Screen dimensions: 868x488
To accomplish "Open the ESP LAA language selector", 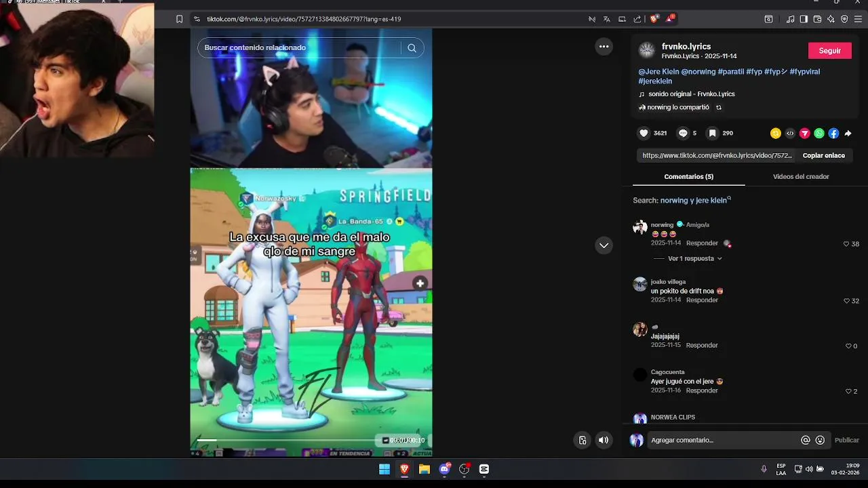I will [x=781, y=469].
